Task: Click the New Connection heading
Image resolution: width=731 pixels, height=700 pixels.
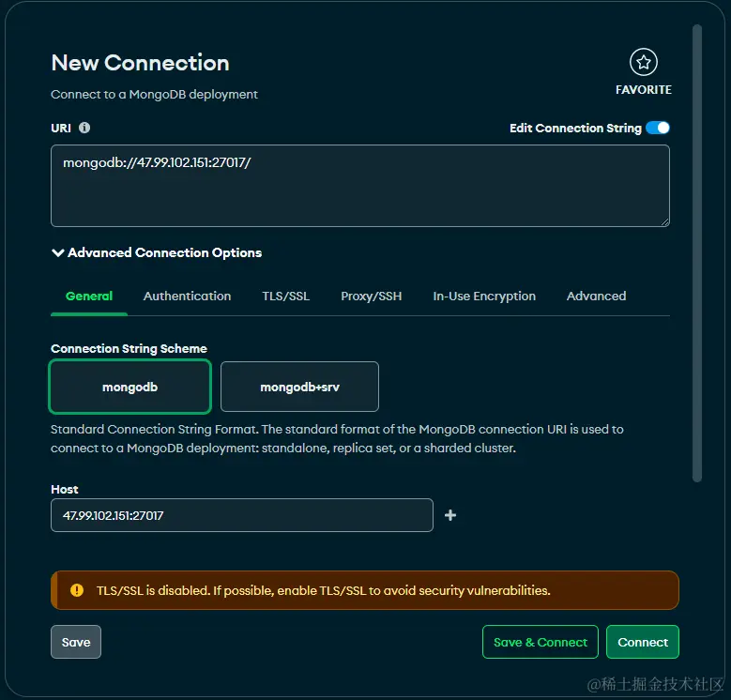Action: [141, 63]
